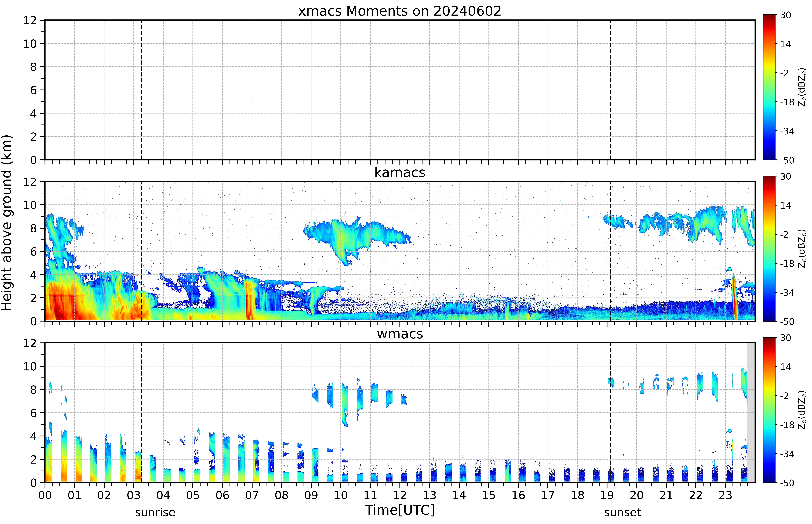Click the '4' height tick of the kamacs panel

coord(33,275)
